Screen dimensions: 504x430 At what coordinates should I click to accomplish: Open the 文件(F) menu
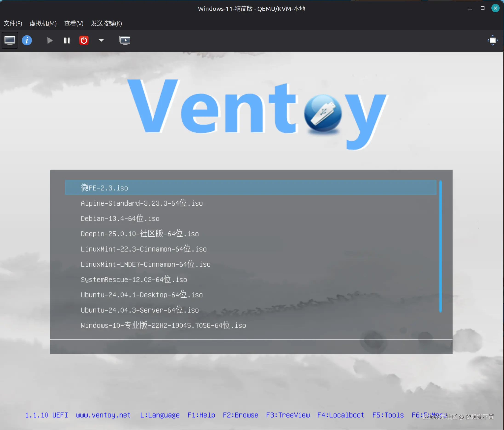(x=13, y=23)
